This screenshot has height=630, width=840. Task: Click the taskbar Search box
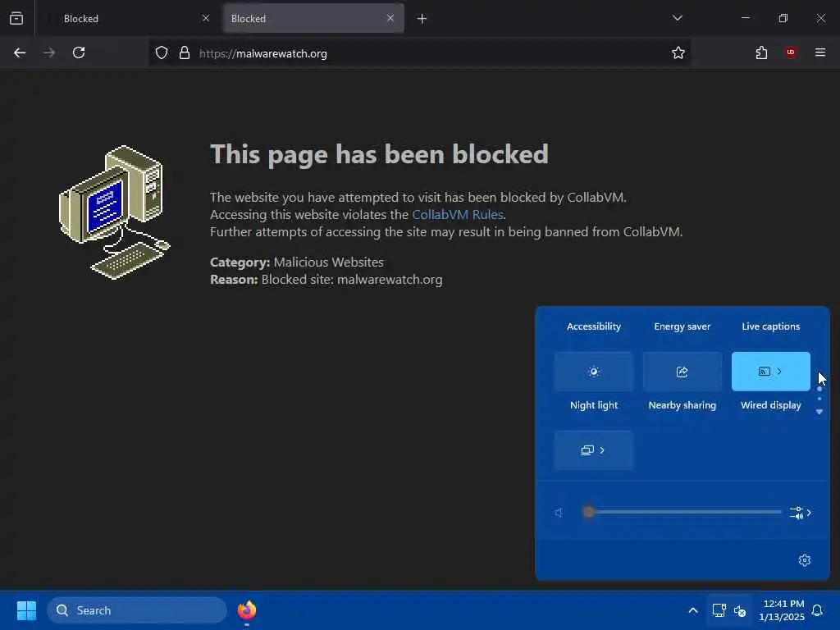coord(137,610)
